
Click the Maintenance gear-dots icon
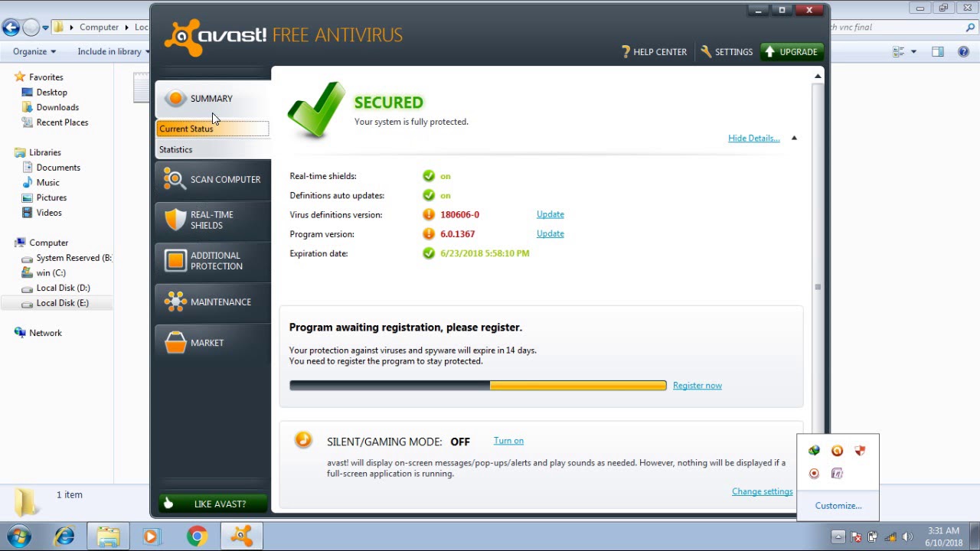click(175, 302)
